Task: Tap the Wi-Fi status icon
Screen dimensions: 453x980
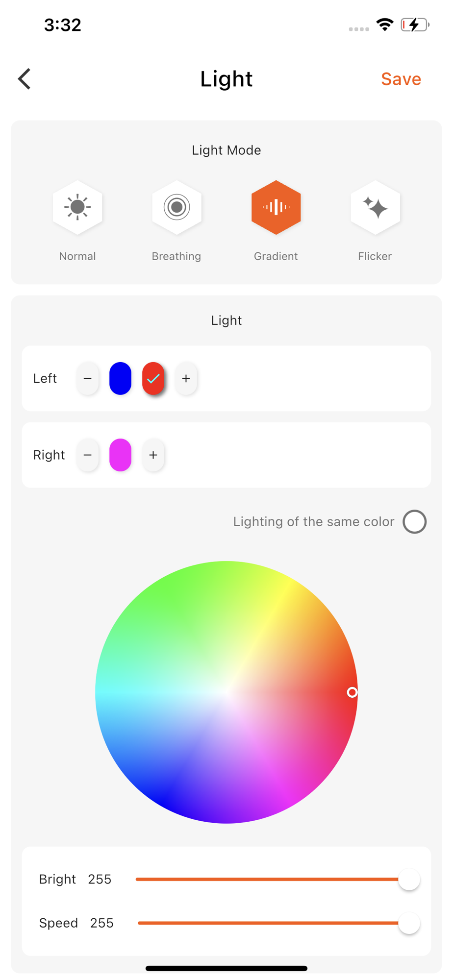Action: tap(385, 24)
